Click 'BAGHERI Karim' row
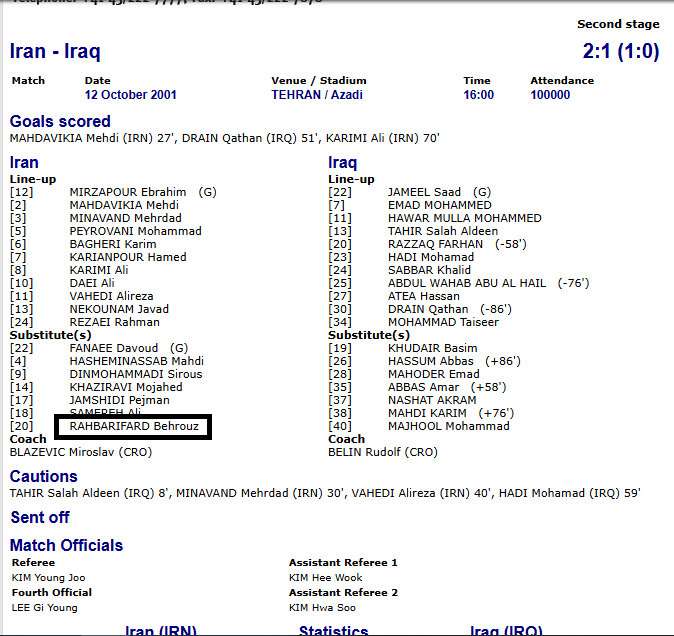The image size is (674, 636). 113,244
